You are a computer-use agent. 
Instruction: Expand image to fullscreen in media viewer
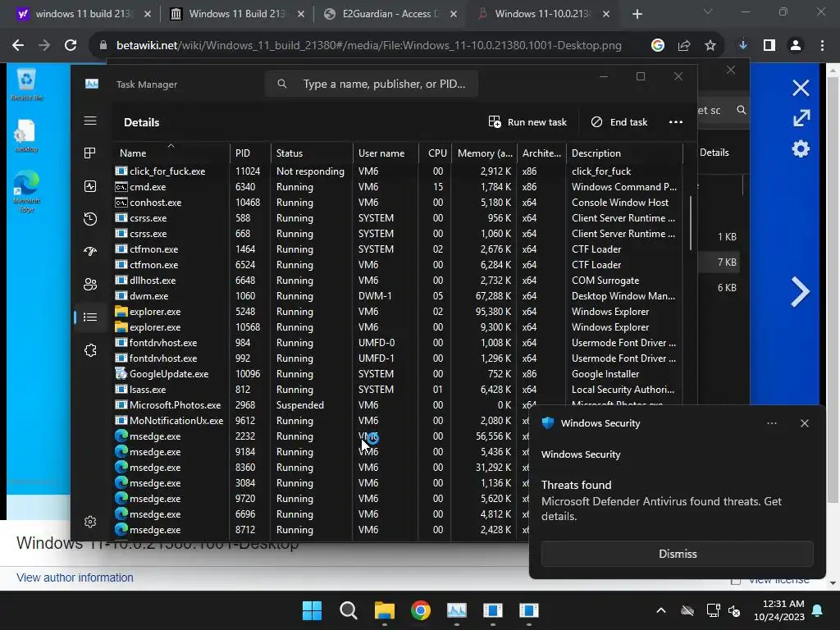pos(801,118)
